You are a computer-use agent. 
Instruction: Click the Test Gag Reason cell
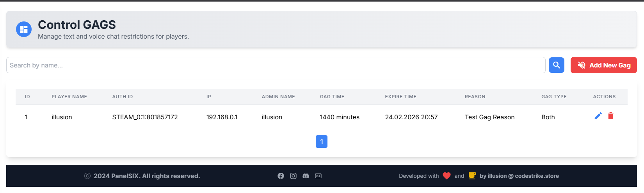[x=489, y=117]
